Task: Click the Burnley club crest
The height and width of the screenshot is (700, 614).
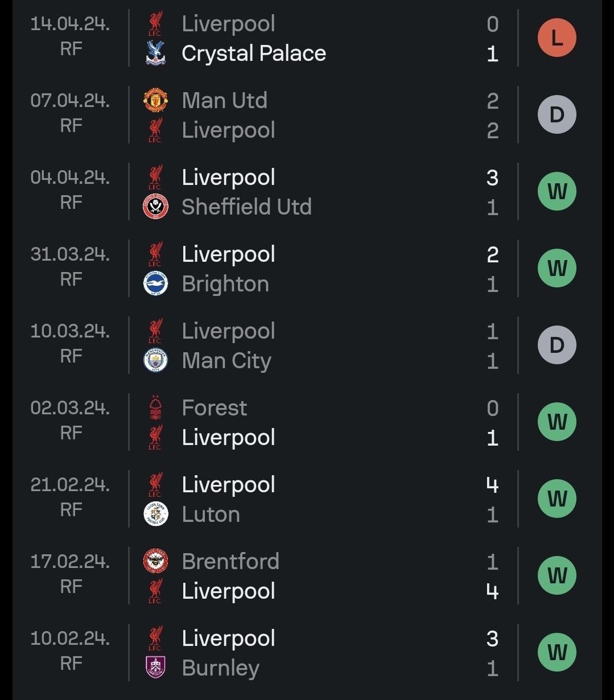Action: pyautogui.click(x=155, y=668)
